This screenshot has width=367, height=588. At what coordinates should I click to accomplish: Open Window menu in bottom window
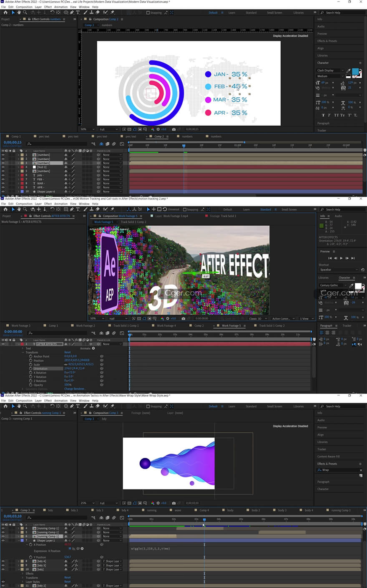pyautogui.click(x=84, y=401)
